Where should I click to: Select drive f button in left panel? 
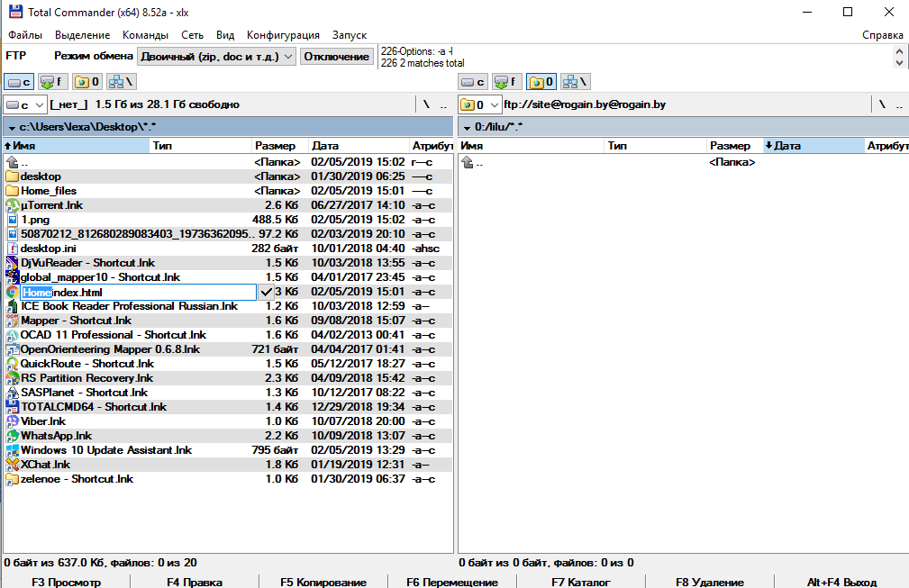(53, 82)
